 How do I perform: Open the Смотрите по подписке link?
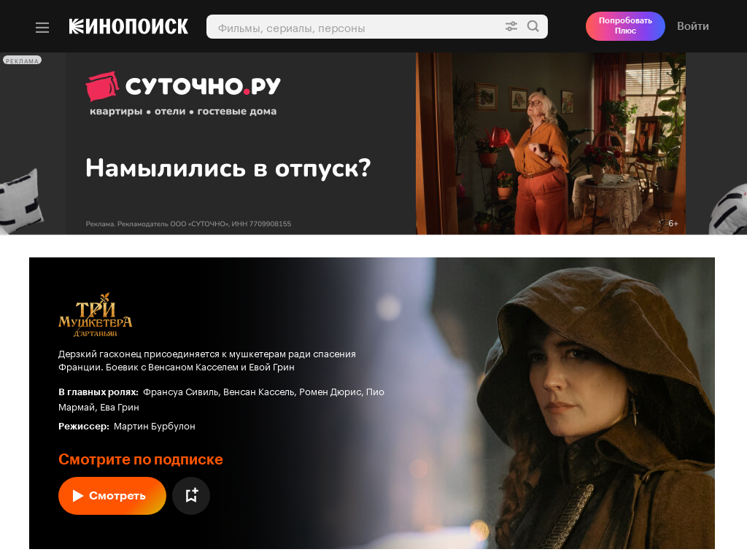click(141, 459)
